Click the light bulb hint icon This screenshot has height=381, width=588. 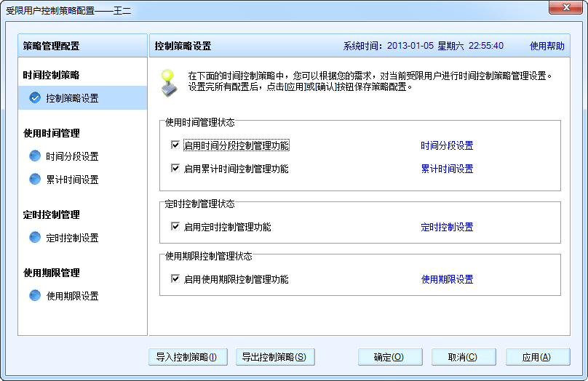click(x=169, y=80)
